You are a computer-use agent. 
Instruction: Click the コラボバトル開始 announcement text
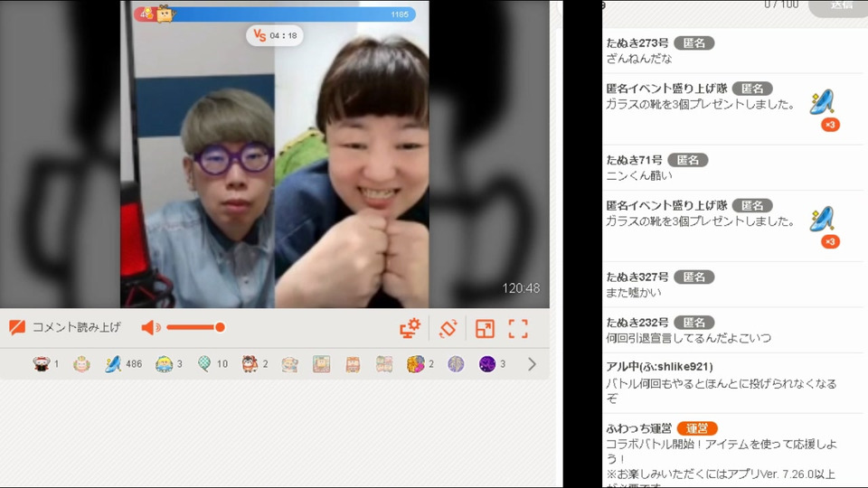[x=722, y=451]
